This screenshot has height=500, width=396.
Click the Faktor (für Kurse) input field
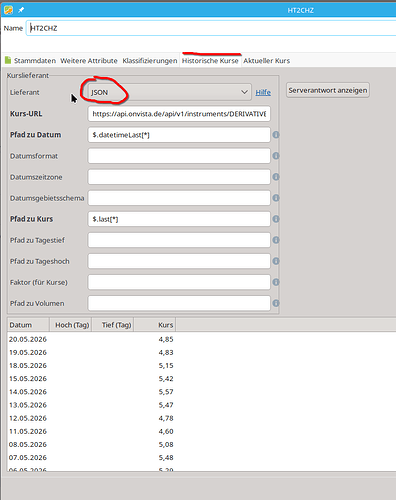[179, 282]
